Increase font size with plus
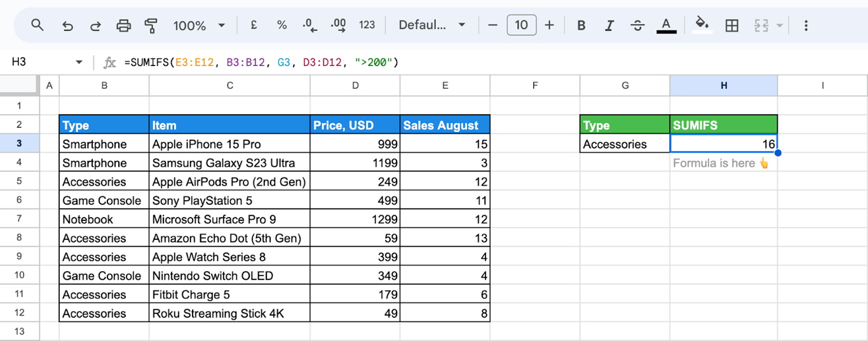Image resolution: width=868 pixels, height=341 pixels. pyautogui.click(x=550, y=25)
